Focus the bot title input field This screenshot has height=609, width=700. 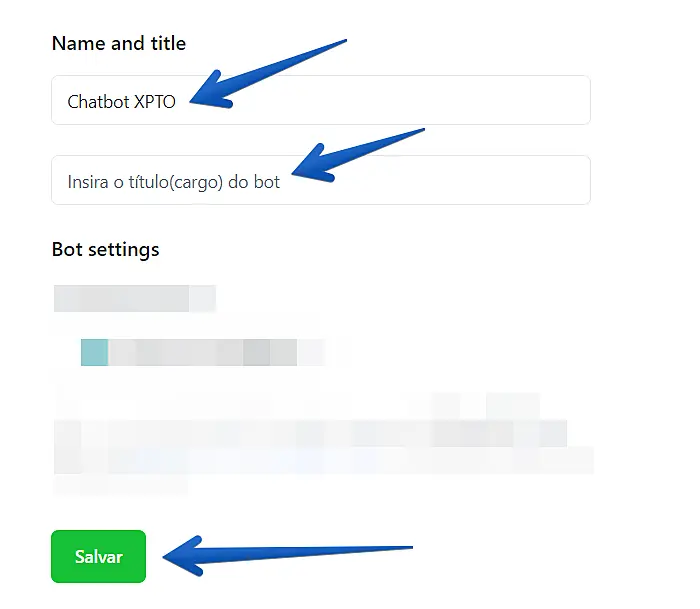320,181
